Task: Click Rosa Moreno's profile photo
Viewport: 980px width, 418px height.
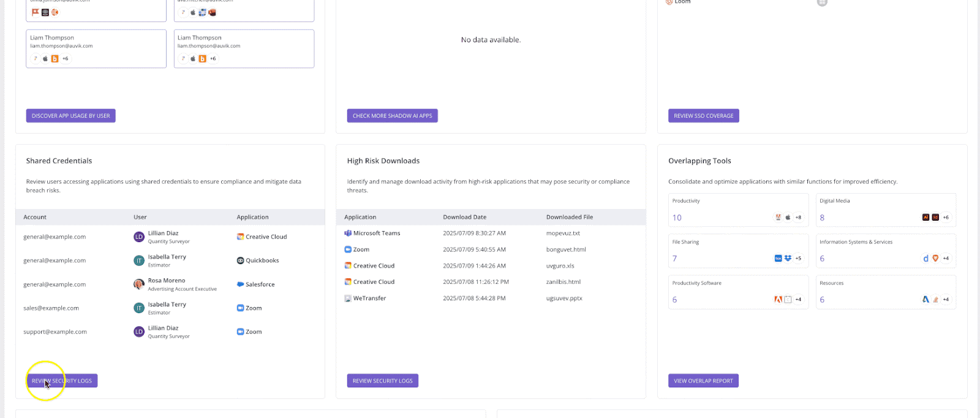Action: [139, 284]
